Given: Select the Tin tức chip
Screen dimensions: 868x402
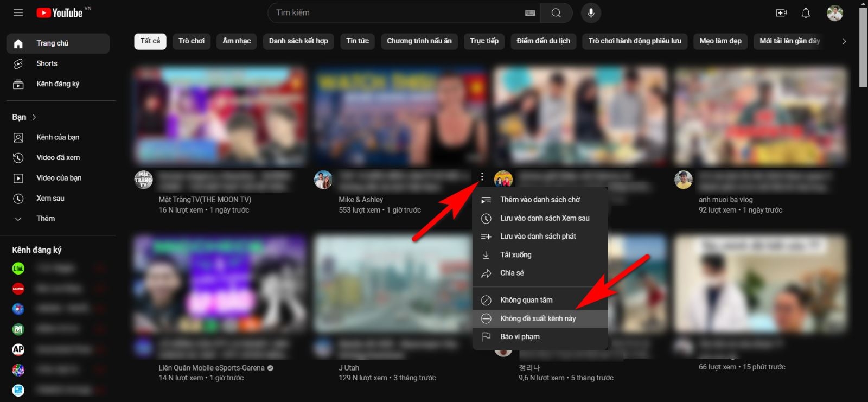Looking at the screenshot, I should (358, 41).
